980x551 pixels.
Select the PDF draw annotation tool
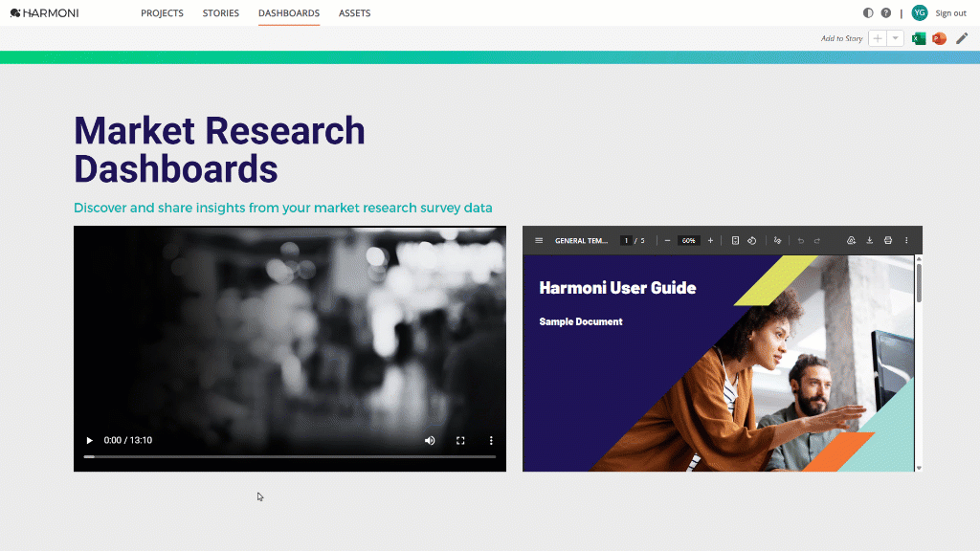tap(777, 240)
